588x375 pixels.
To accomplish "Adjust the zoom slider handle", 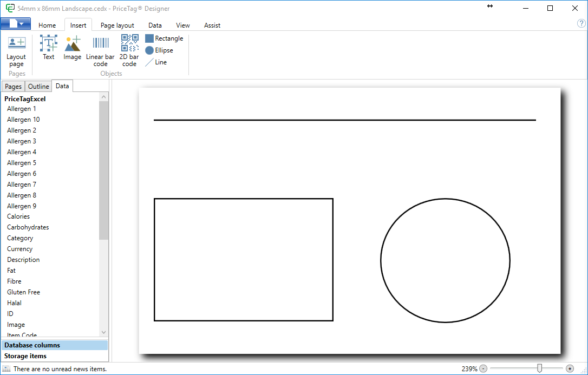I will (539, 369).
